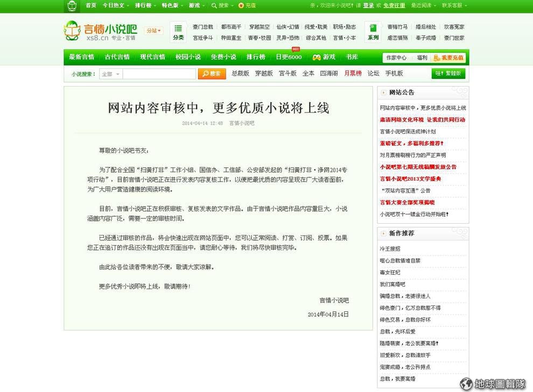
Task: Open the red 月票榜 link
Action: (353, 73)
